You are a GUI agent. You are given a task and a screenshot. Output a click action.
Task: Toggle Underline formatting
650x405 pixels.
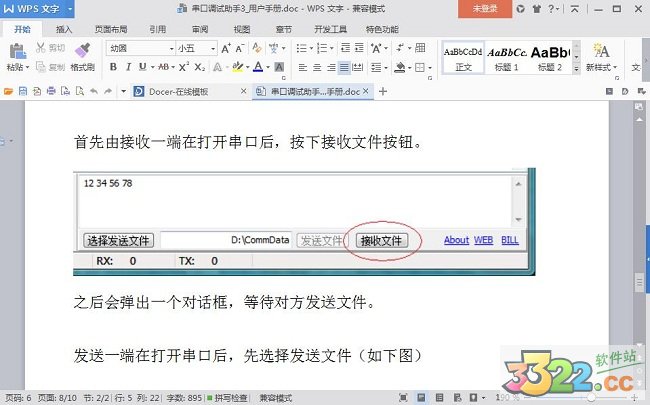click(x=143, y=67)
